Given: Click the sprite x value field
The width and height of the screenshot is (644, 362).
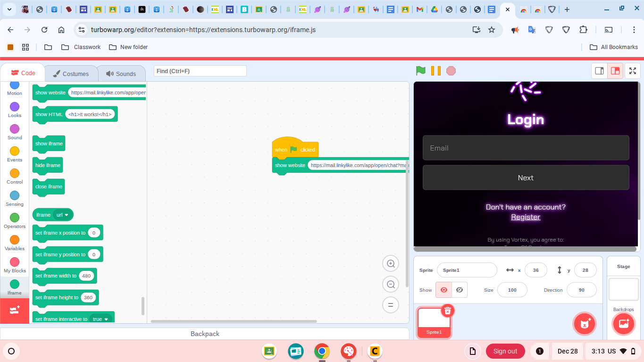Looking at the screenshot, I should click(535, 270).
